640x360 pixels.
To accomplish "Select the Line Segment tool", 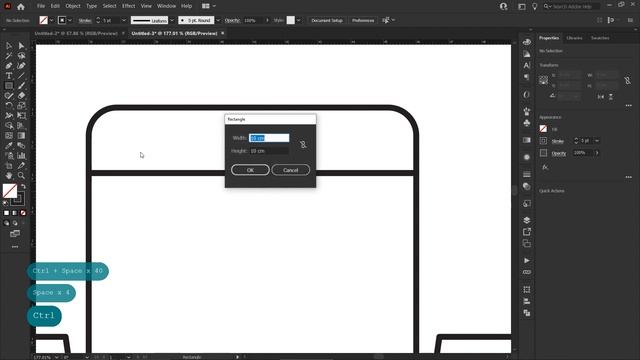I will click(x=21, y=76).
